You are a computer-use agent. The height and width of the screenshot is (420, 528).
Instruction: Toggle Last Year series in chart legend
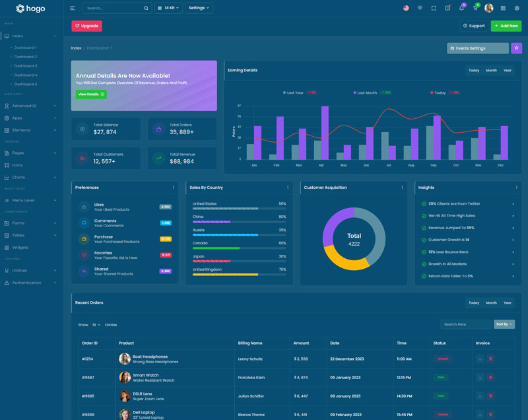293,93
